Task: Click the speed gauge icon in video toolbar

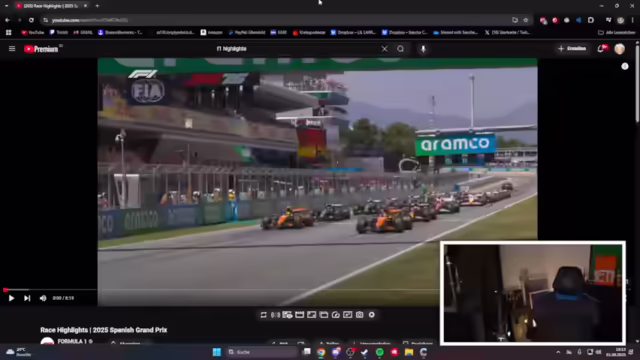Action: [336, 315]
